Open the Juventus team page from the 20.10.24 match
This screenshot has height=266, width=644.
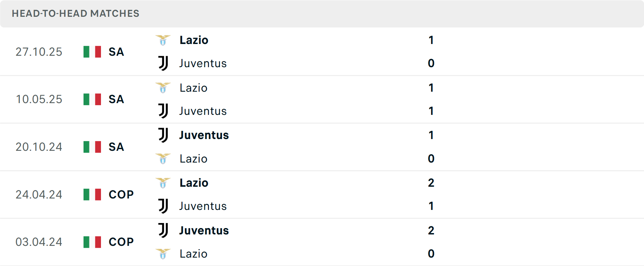[203, 135]
